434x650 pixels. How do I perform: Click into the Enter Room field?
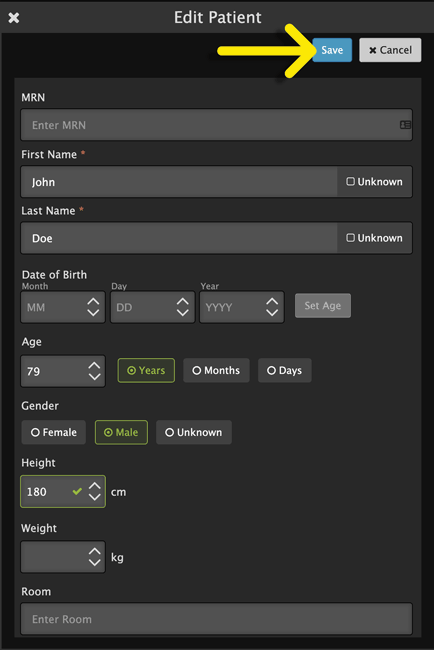(216, 619)
